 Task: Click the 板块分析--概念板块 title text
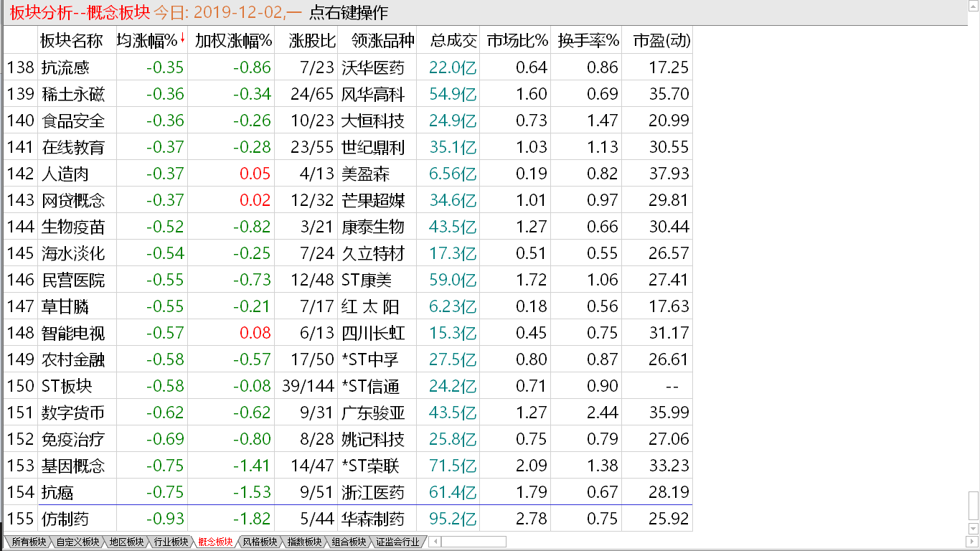(x=78, y=12)
